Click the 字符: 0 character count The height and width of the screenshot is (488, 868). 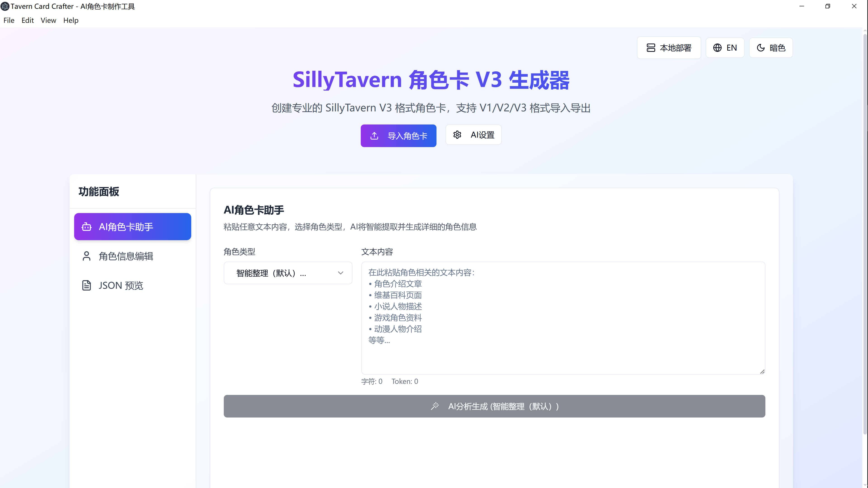[372, 381]
